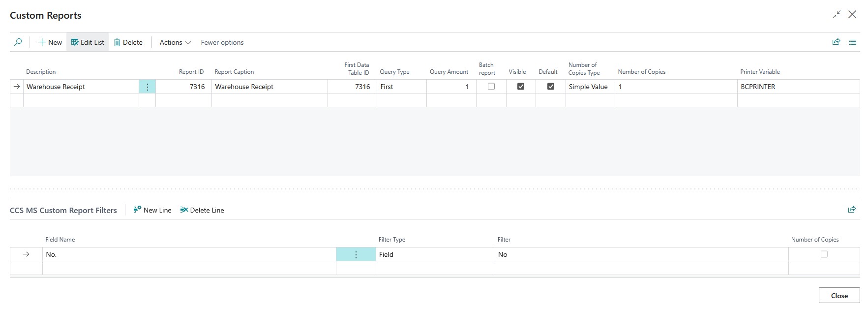Viewport: 868px width, 309px height.
Task: Click Fewer options in the toolbar
Action: coord(222,42)
